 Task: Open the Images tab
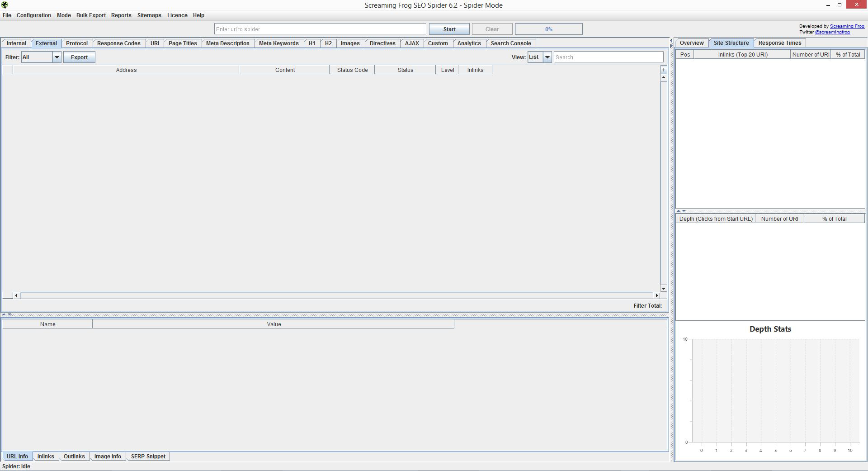(x=350, y=43)
